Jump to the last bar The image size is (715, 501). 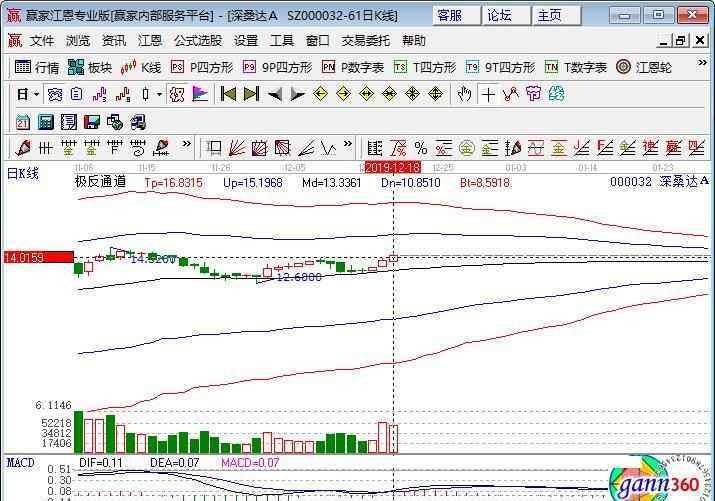(251, 94)
